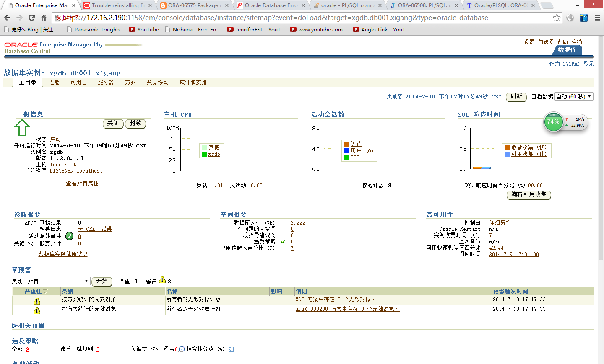The image size is (604, 364).
Task: Open XDB 方案中存在 3 个无效对象 message
Action: pos(336,299)
